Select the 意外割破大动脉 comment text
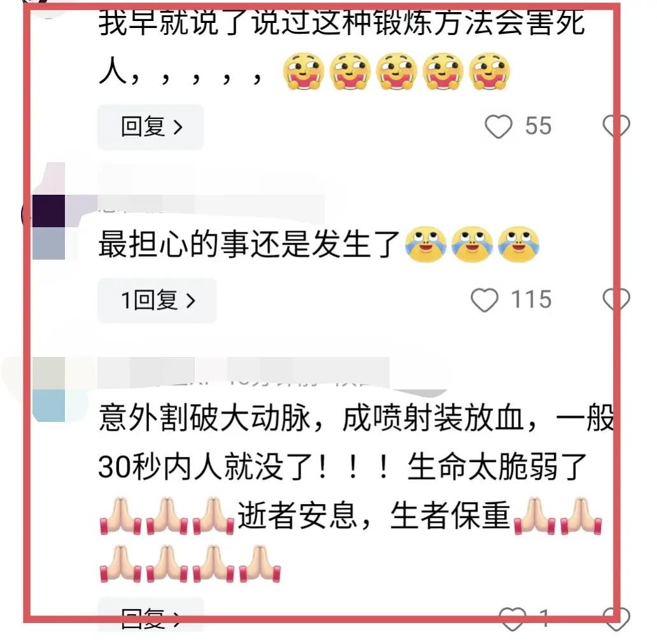657x644 pixels. click(356, 492)
